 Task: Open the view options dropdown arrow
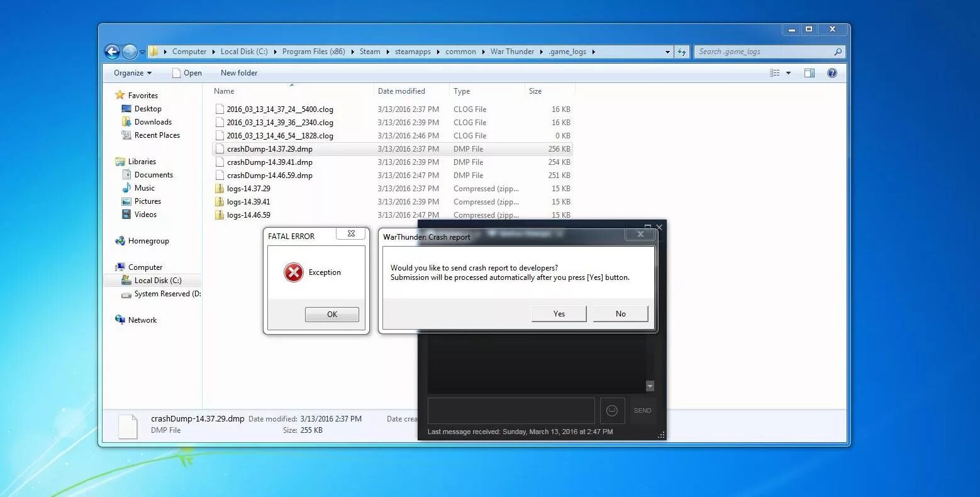[788, 73]
